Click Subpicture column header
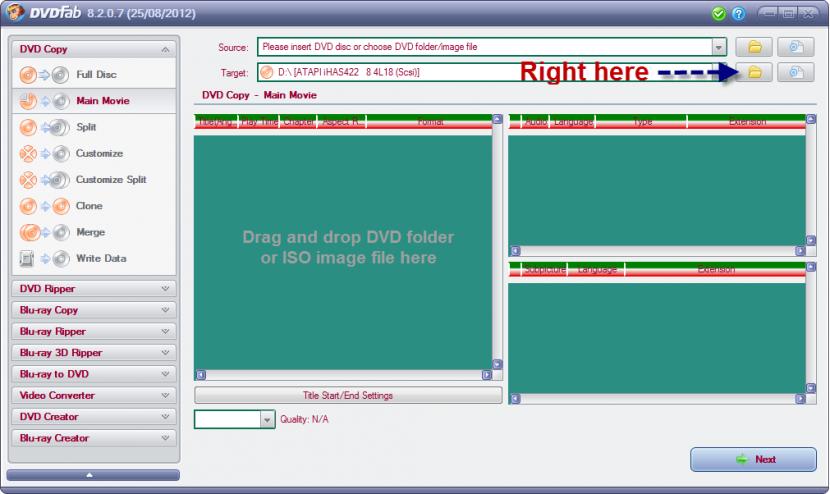Viewport: 830px width, 494px height. pyautogui.click(x=545, y=270)
